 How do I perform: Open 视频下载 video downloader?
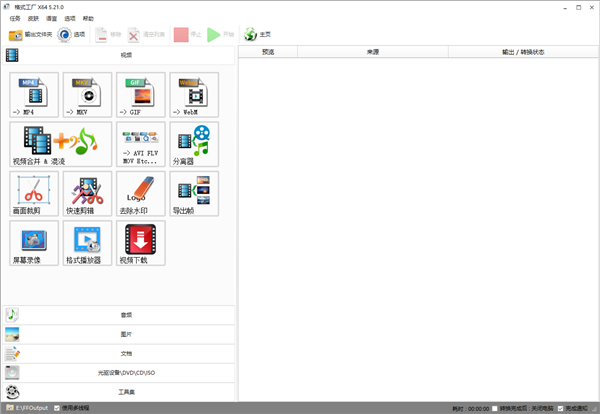pos(141,243)
